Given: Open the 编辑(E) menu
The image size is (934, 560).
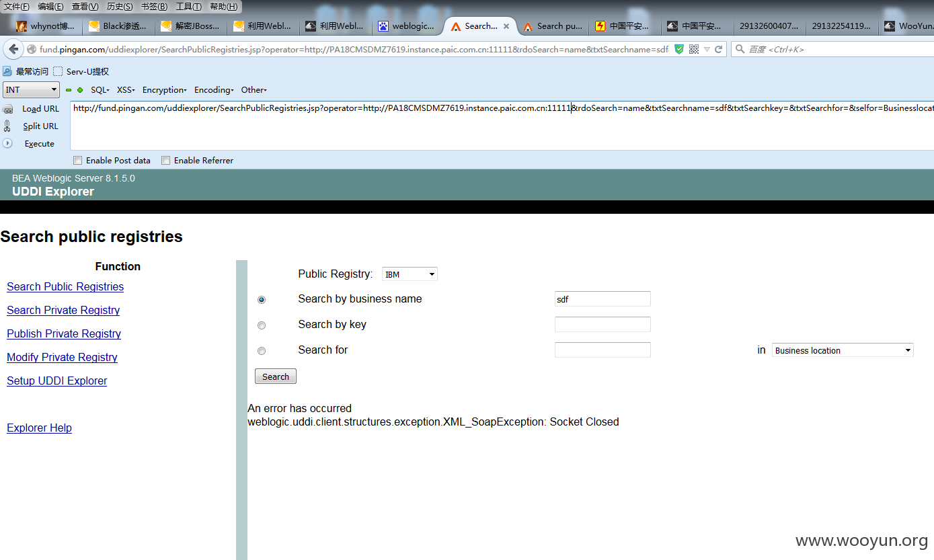Looking at the screenshot, I should pos(50,7).
